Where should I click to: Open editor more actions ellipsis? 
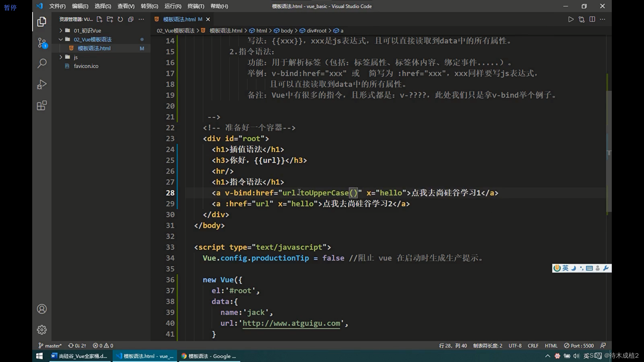pos(603,19)
